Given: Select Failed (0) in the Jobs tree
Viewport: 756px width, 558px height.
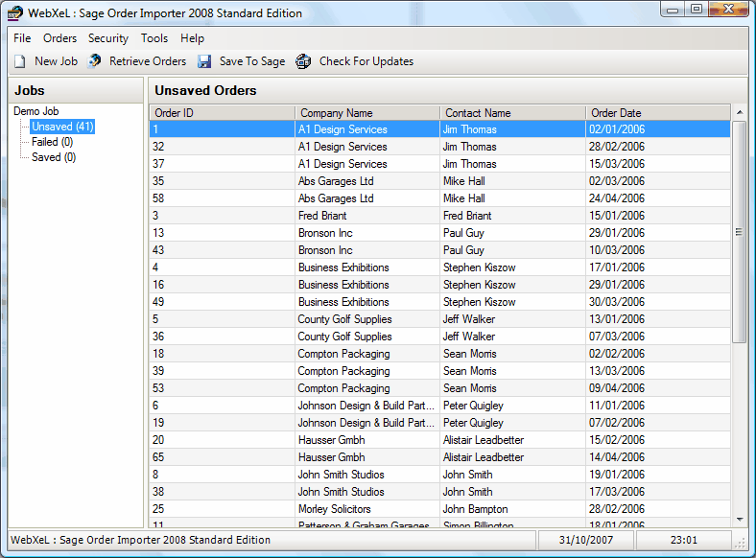Looking at the screenshot, I should point(52,142).
